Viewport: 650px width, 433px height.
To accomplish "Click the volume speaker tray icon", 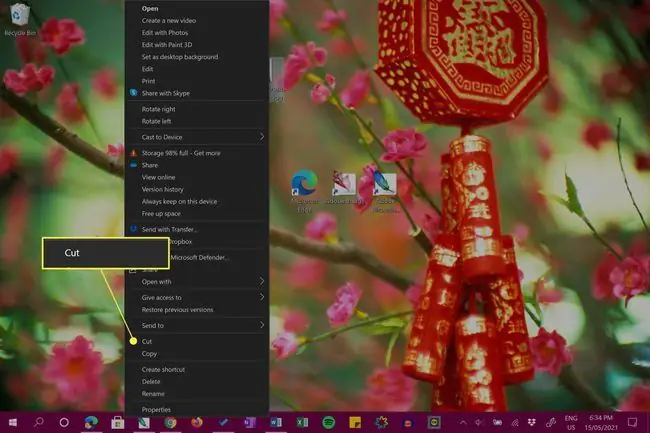I will (479, 423).
